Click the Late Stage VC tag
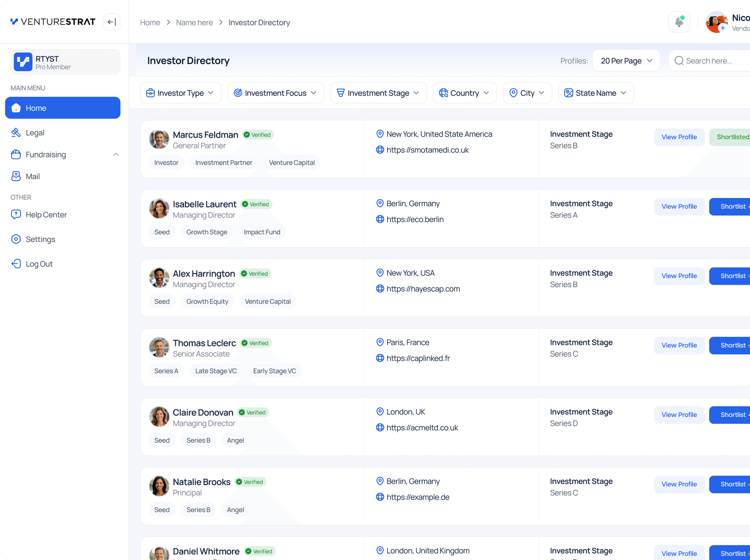Viewport: 750px width, 560px height. tap(216, 371)
